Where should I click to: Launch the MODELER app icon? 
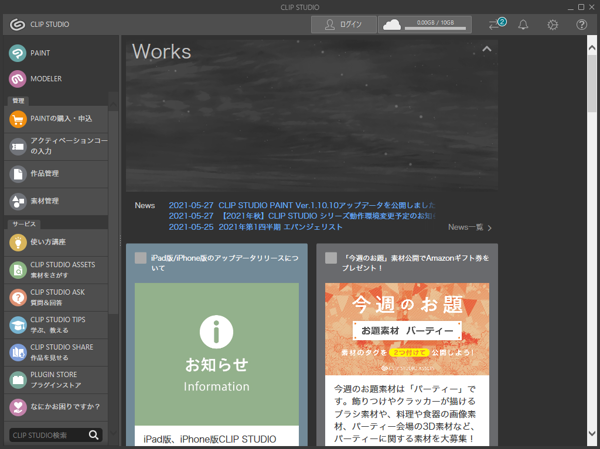[x=18, y=79]
